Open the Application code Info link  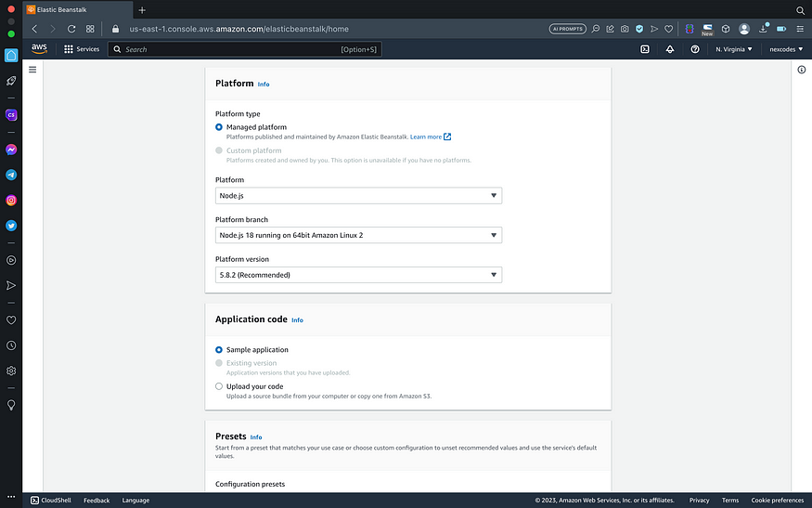coord(297,320)
